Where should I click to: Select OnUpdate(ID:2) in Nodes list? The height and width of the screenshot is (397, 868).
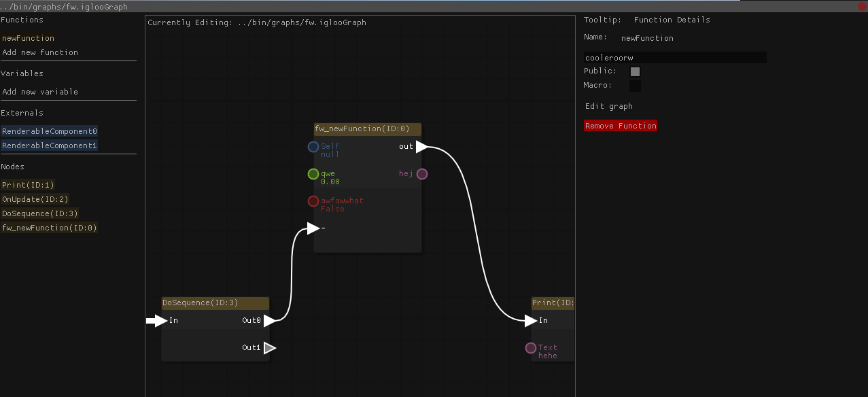35,199
